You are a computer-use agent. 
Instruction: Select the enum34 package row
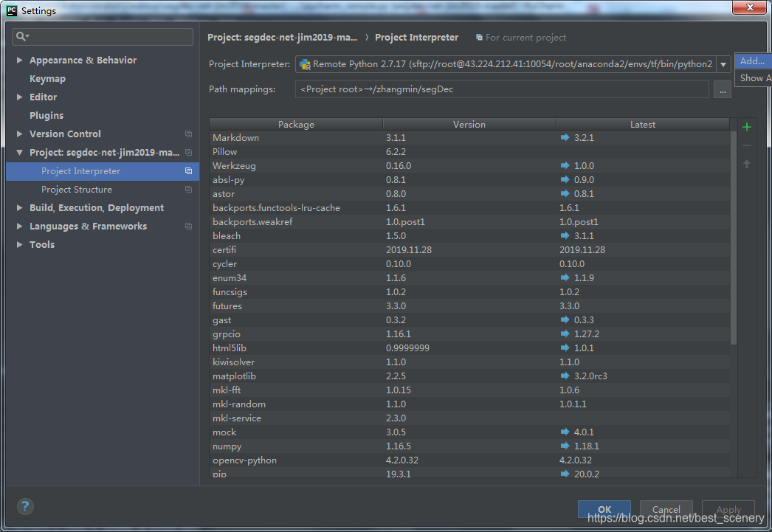[469, 278]
